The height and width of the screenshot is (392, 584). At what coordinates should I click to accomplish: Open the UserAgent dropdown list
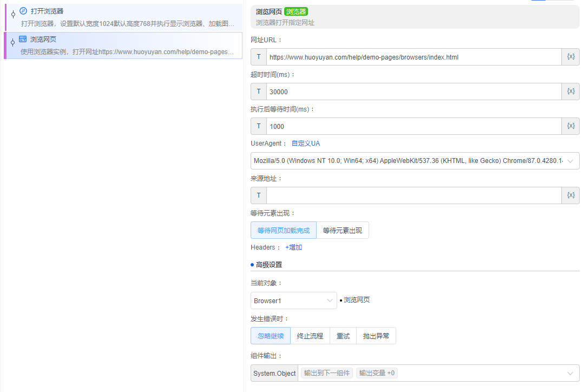coord(415,161)
